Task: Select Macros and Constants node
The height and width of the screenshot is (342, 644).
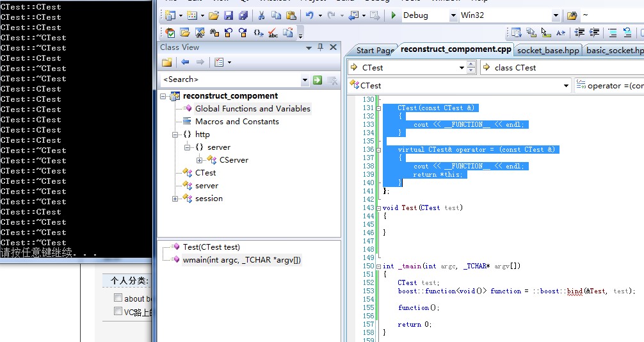Action: pyautogui.click(x=237, y=121)
